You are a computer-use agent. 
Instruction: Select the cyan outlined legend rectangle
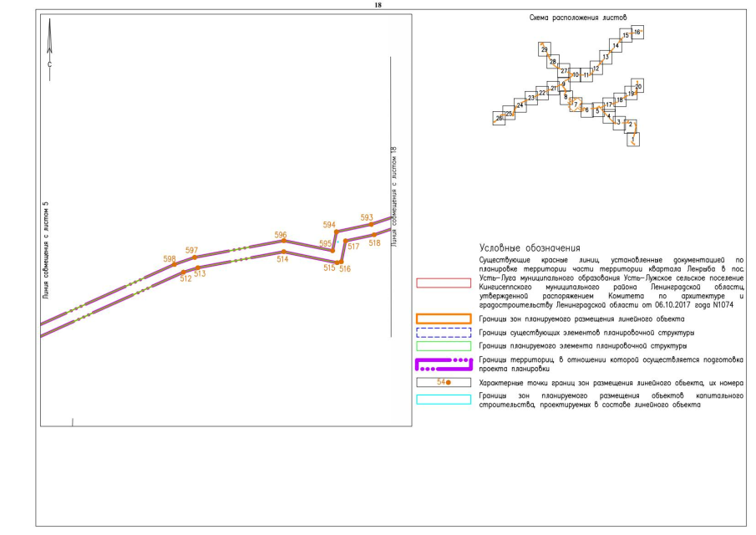[x=444, y=399]
